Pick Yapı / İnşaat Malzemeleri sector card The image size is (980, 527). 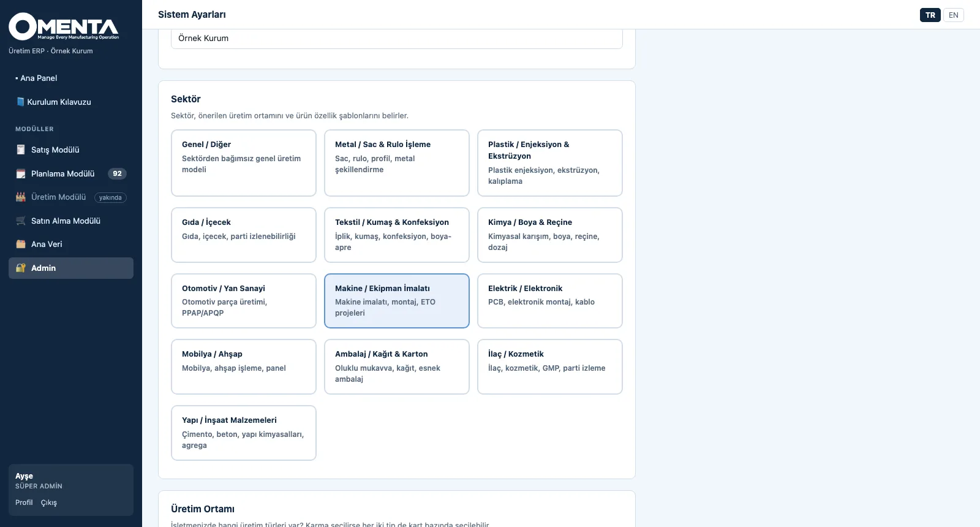tap(244, 433)
